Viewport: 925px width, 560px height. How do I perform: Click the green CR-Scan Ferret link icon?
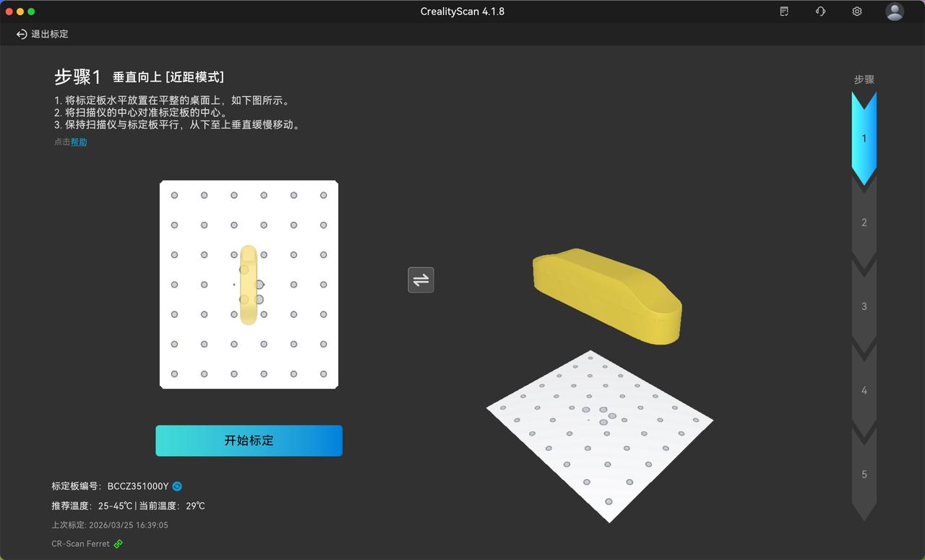119,543
